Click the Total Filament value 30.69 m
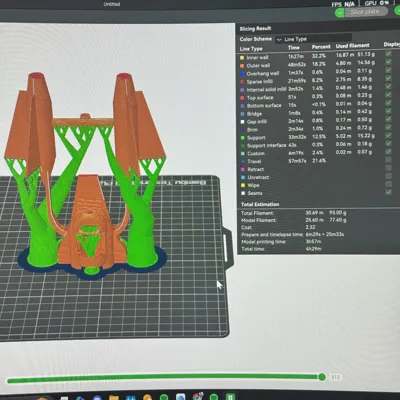Image resolution: width=400 pixels, height=400 pixels. tap(314, 212)
